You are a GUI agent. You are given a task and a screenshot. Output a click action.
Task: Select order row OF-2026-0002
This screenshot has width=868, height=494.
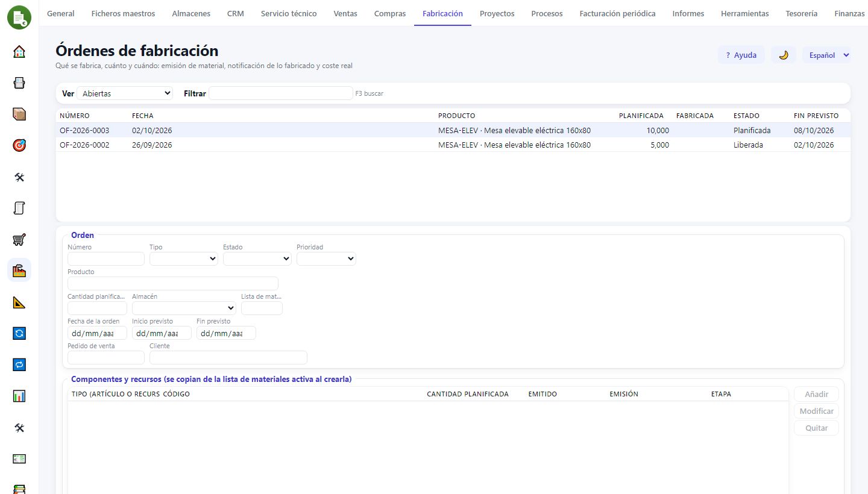(453, 145)
